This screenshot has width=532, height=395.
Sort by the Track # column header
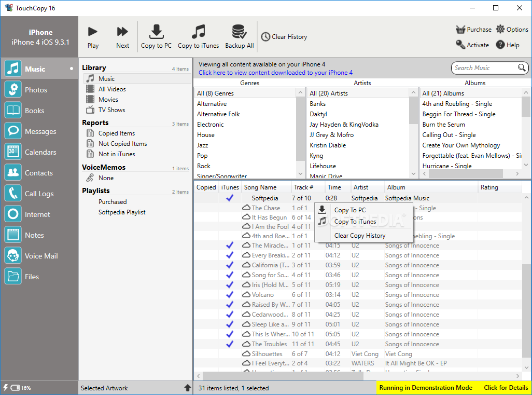coord(307,187)
